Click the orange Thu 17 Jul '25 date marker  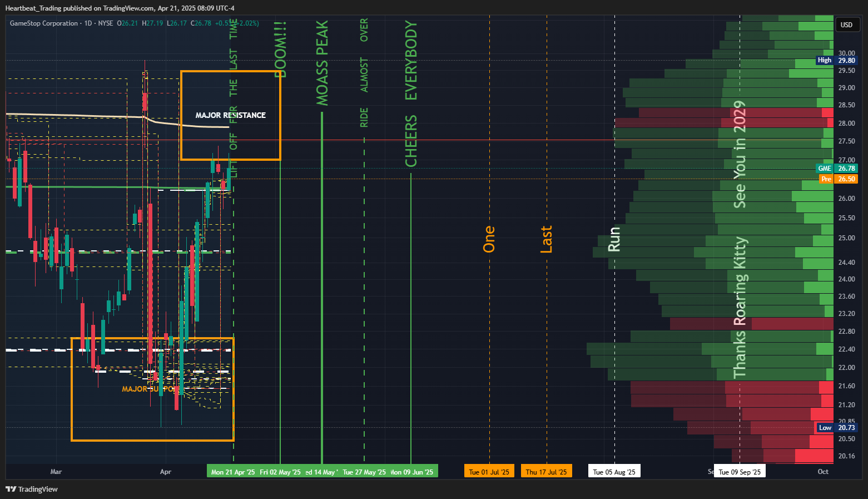(546, 472)
